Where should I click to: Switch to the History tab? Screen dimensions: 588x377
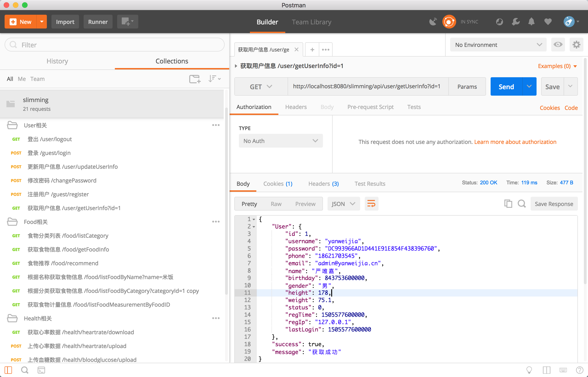[57, 61]
